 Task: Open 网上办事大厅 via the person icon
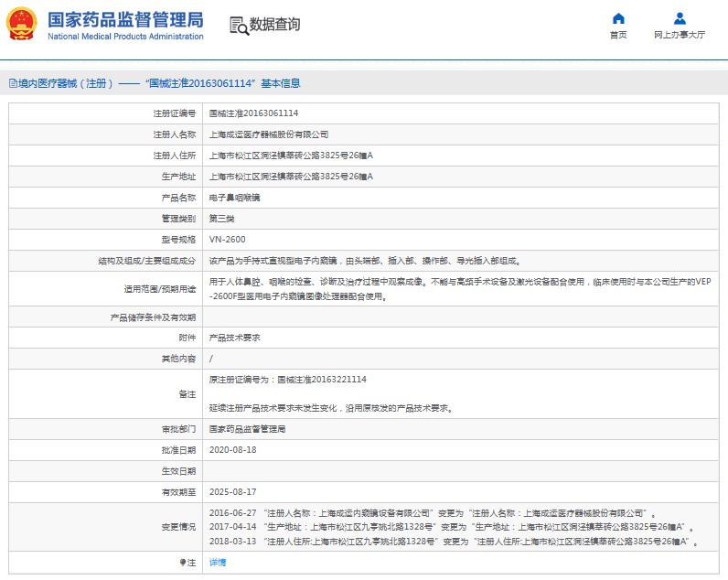[680, 18]
